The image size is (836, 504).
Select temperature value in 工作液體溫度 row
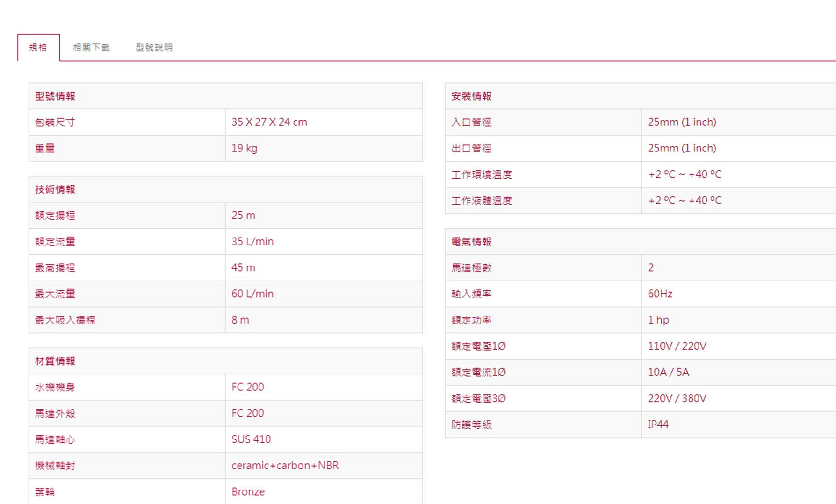(685, 201)
